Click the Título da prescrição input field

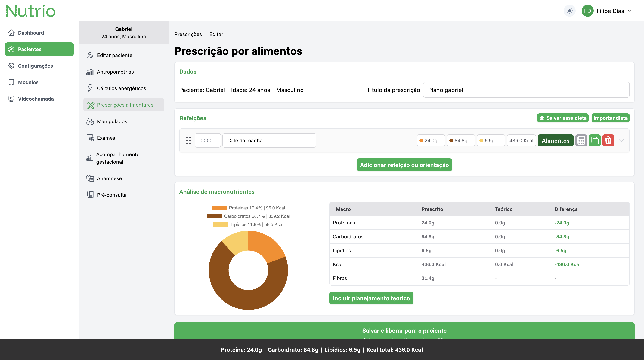(x=526, y=90)
